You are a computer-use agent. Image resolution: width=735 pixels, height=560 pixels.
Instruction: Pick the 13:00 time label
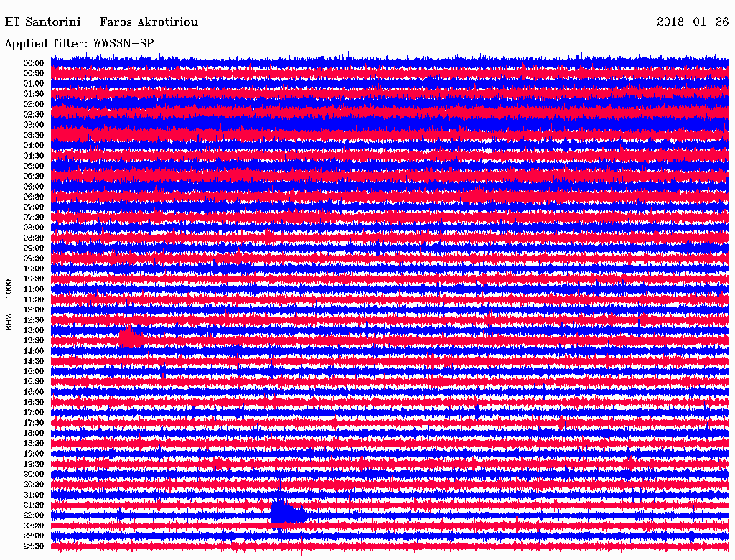(x=34, y=330)
